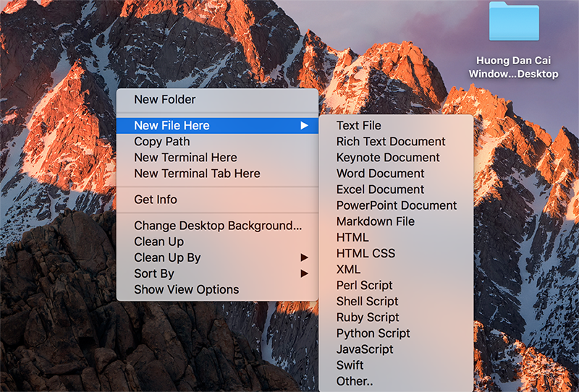Select Excel Document in submenu
Screen dimensions: 579x392
click(381, 189)
